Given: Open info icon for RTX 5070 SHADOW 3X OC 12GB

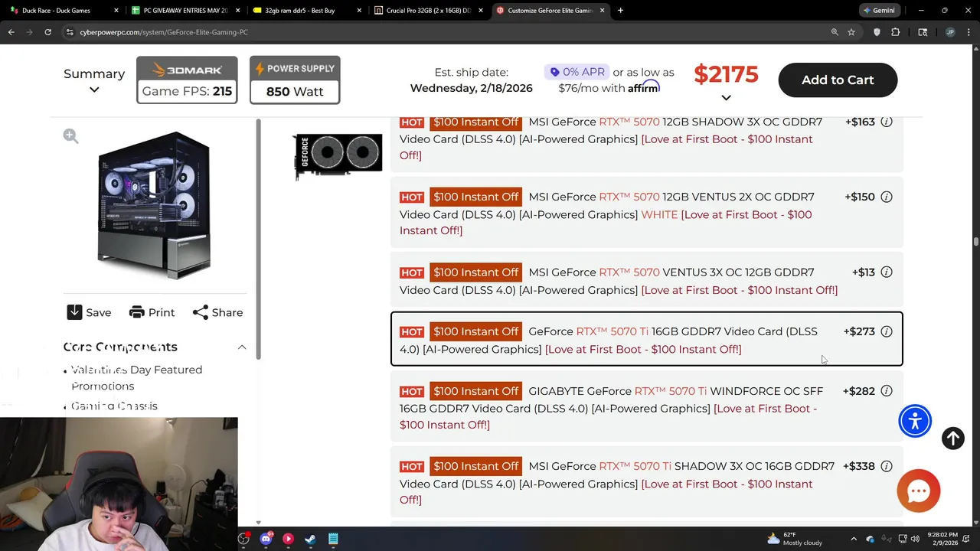Looking at the screenshot, I should [886, 122].
